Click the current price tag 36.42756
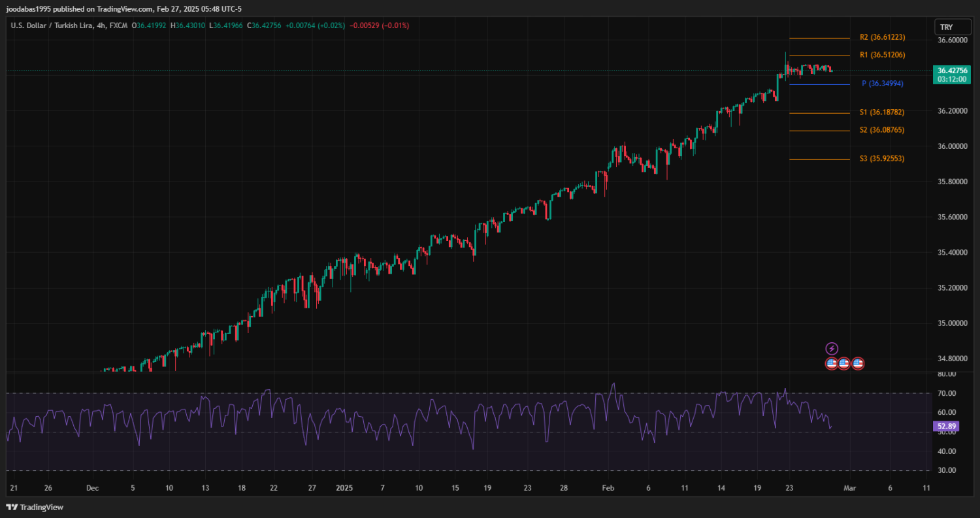The height and width of the screenshot is (518, 980). tap(952, 71)
